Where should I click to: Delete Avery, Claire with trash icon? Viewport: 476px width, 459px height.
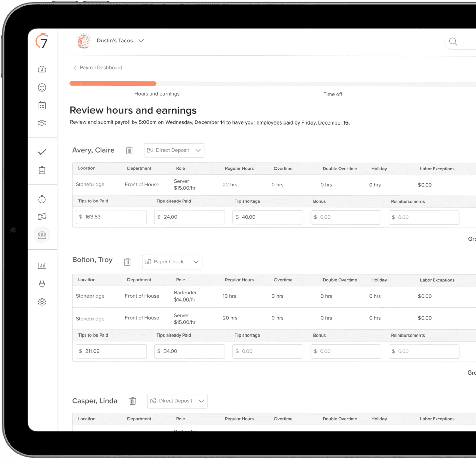[129, 150]
